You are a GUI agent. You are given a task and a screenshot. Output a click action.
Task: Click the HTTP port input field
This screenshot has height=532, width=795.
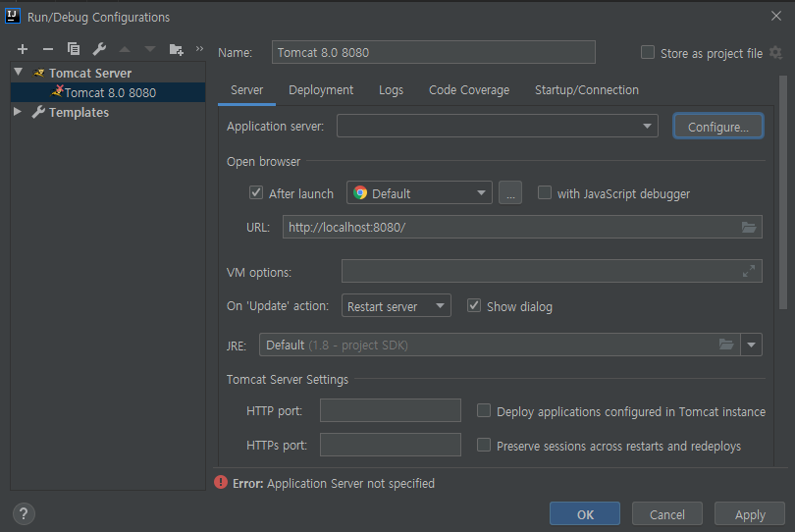point(391,410)
